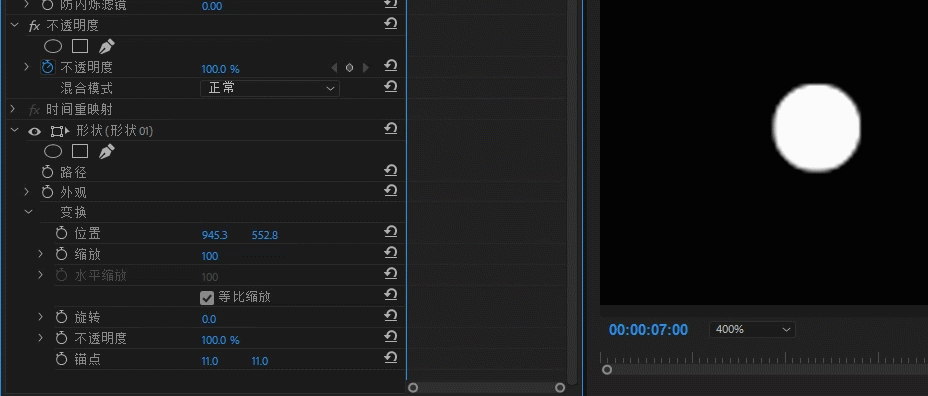The height and width of the screenshot is (396, 928).
Task: Click the 锚点 X value 11.0
Action: tap(210, 361)
